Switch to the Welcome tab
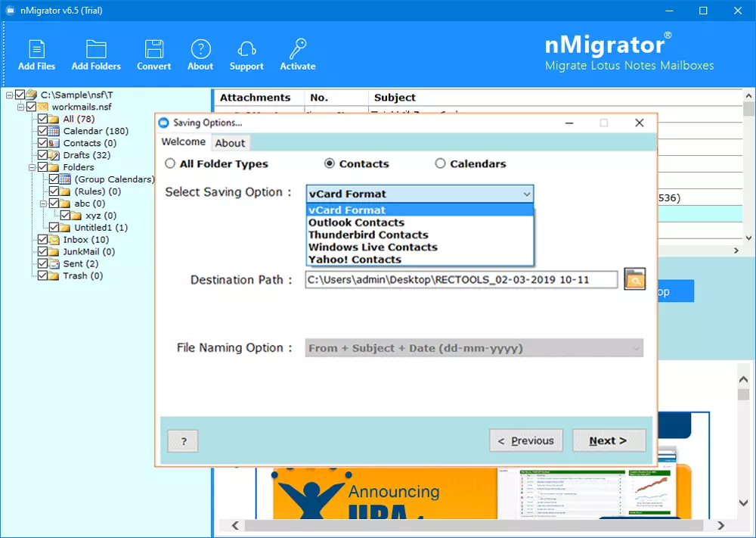 tap(183, 141)
